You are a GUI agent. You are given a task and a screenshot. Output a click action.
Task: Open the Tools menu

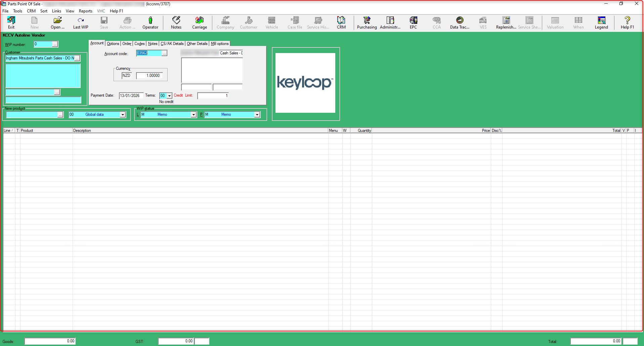[18, 11]
